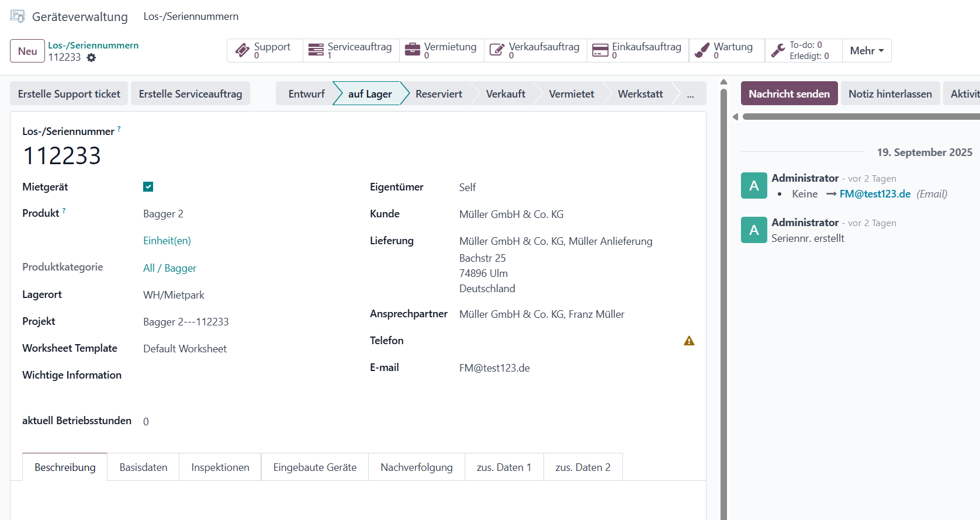Expand the Mehr dropdown menu
Screen dimensions: 980x520
pos(866,51)
